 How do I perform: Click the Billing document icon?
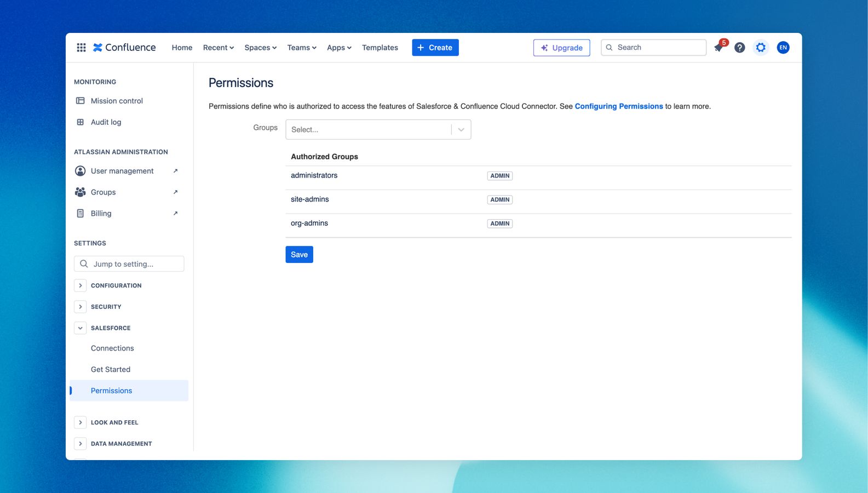80,214
